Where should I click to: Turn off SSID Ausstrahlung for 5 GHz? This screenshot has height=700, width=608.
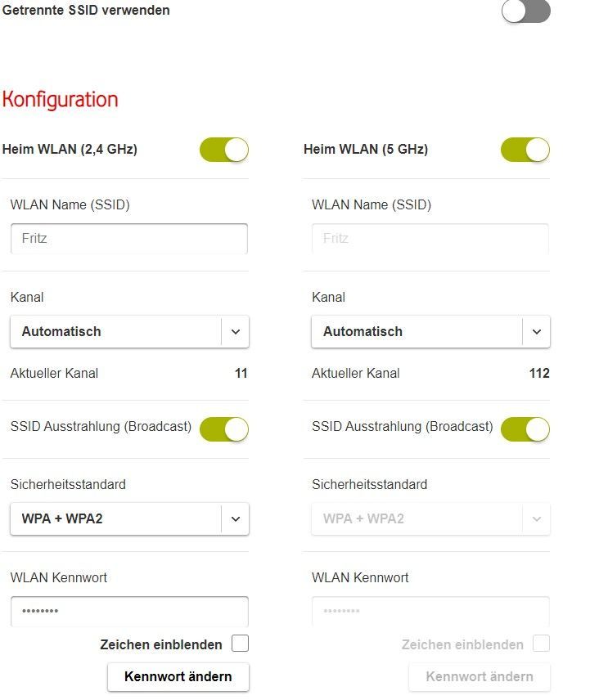[x=525, y=429]
